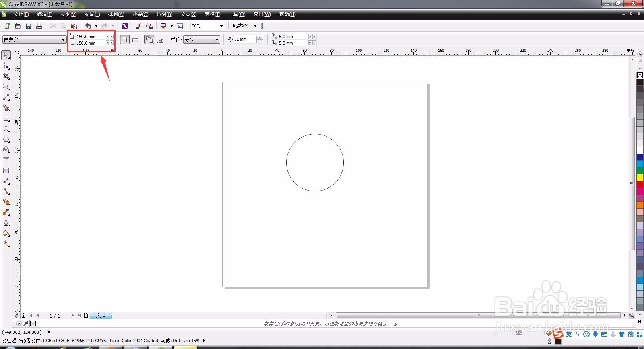Image resolution: width=644 pixels, height=349 pixels.
Task: Click the Print icon
Action: [39, 26]
